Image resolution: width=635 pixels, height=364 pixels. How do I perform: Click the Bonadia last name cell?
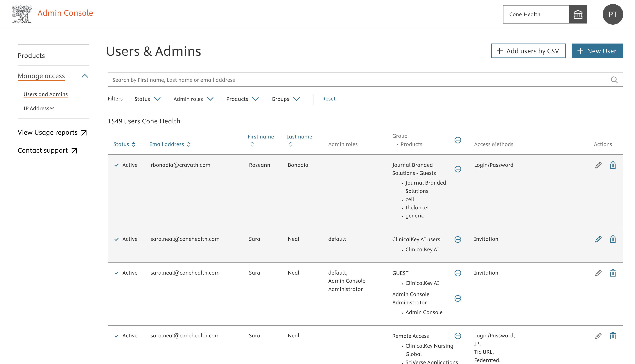click(x=298, y=165)
